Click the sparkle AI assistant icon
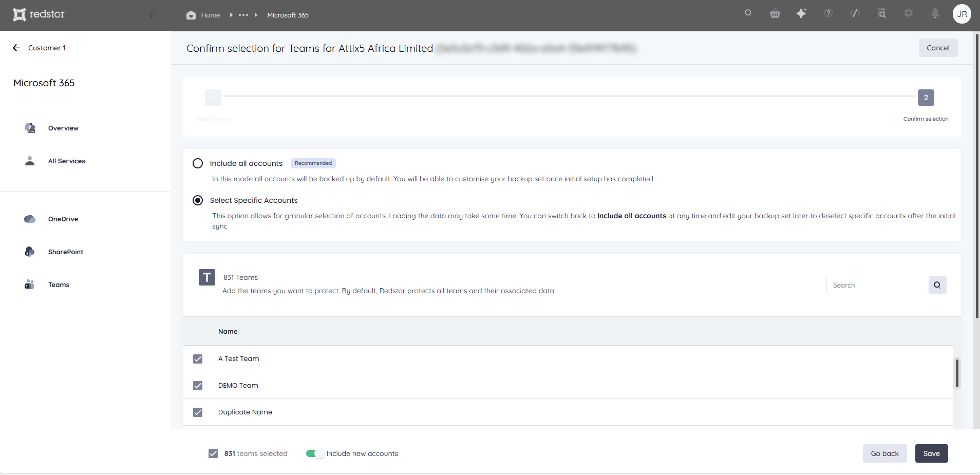Screen dimensions: 980x475 click(801, 13)
